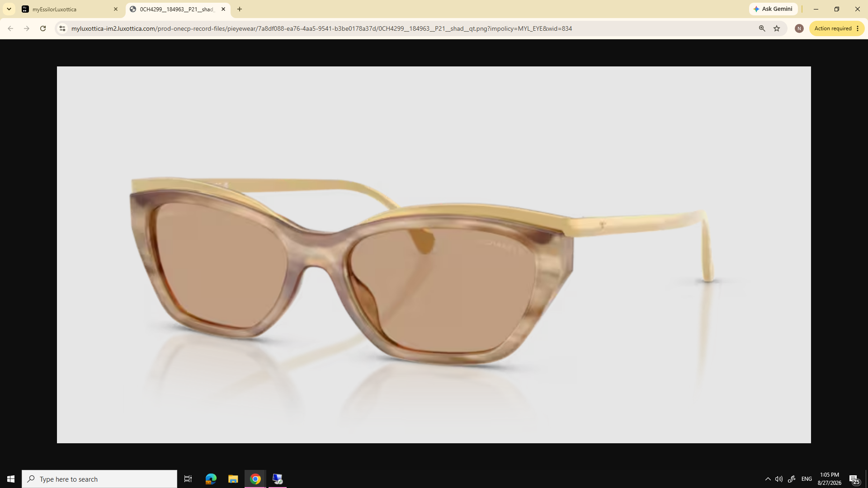Click the Ask Gemini button

[773, 9]
